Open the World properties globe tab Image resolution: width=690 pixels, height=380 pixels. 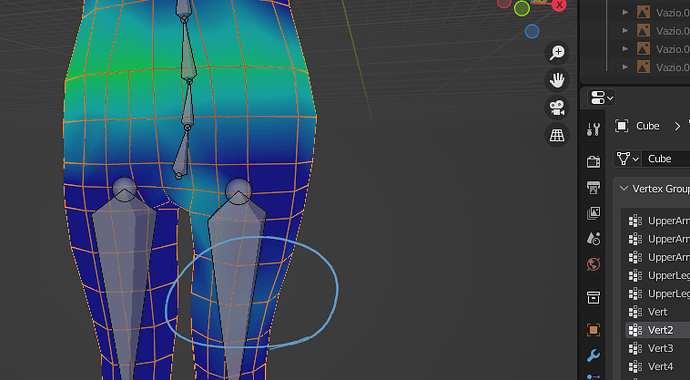pos(593,265)
